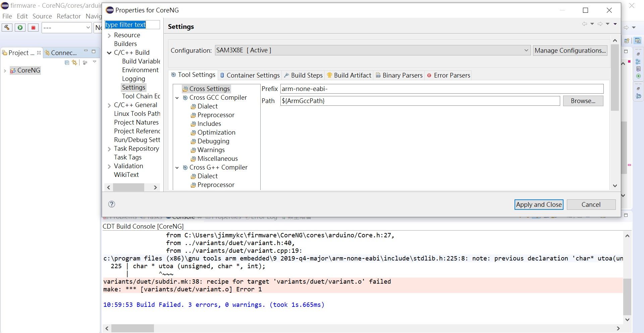This screenshot has height=333, width=644.
Task: Open the Source menu
Action: 42,16
